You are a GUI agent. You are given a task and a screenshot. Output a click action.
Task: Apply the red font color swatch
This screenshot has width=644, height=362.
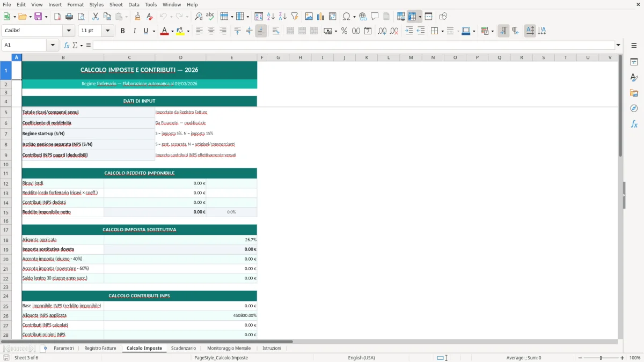pos(164,31)
